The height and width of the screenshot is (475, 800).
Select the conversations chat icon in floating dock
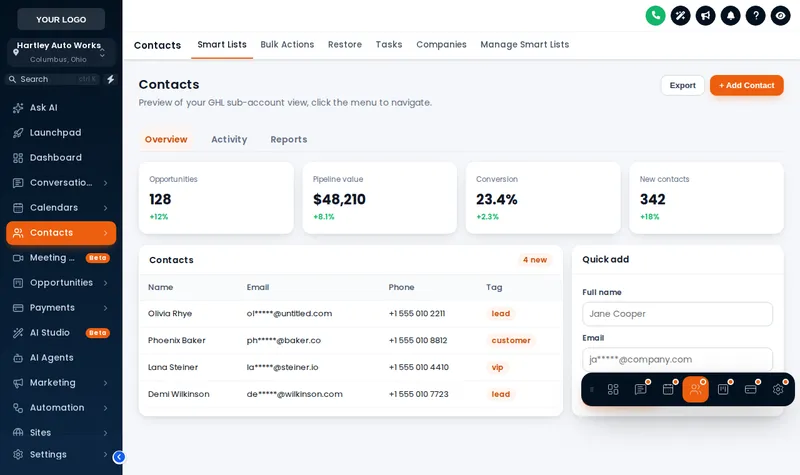[641, 389]
